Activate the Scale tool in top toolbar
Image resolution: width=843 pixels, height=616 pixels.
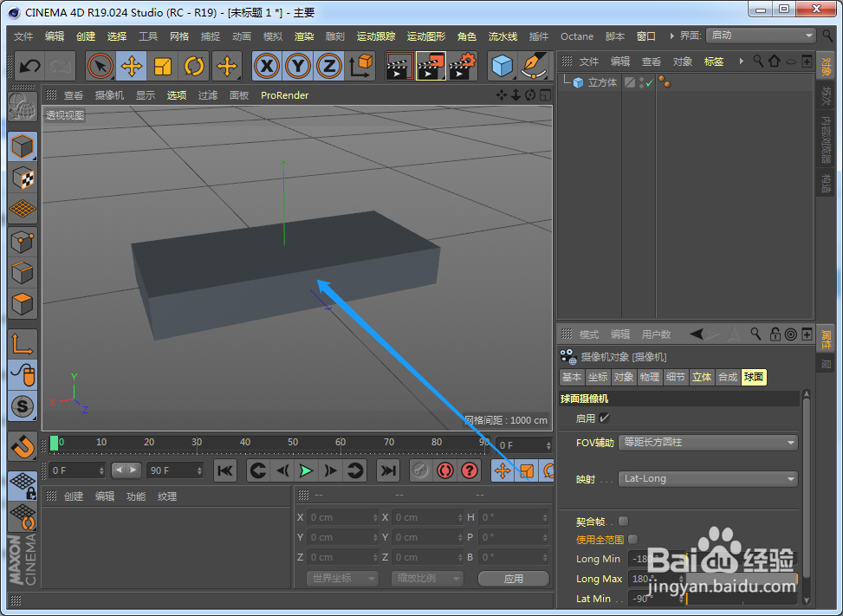[163, 67]
